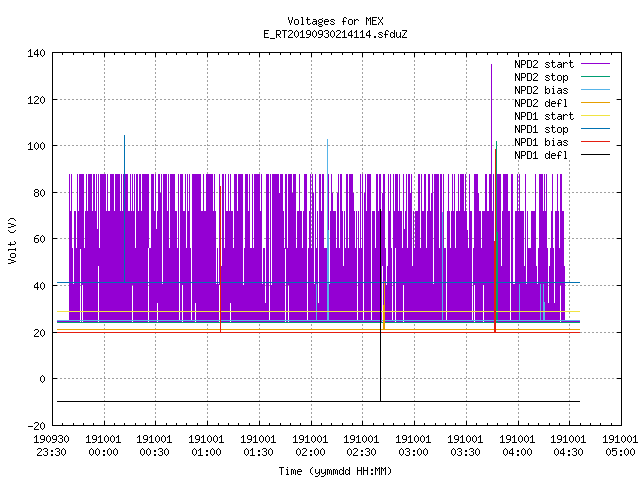This screenshot has width=640, height=480.
Task: Click the y-axis tick value 120
Action: pyautogui.click(x=36, y=100)
